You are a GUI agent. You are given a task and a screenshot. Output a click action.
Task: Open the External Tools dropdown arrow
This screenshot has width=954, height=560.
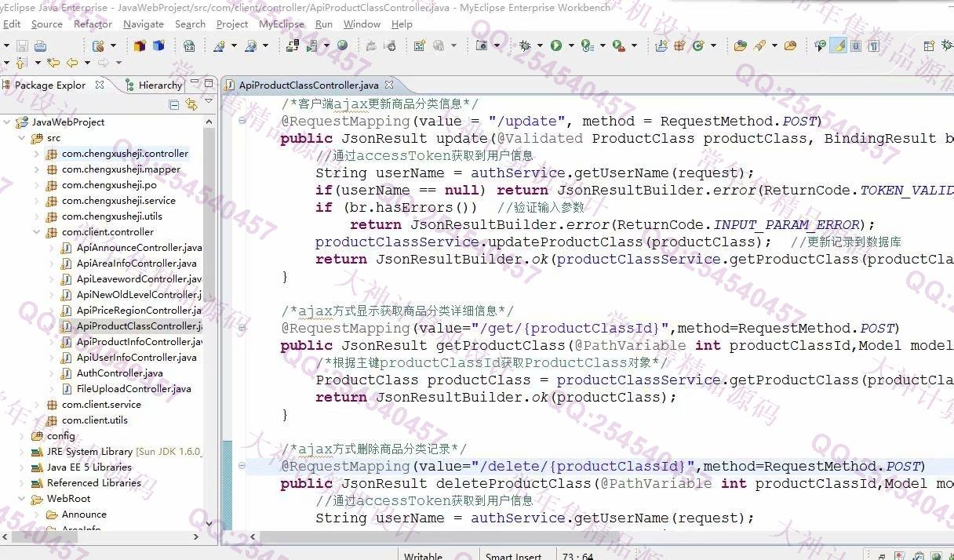tap(634, 45)
